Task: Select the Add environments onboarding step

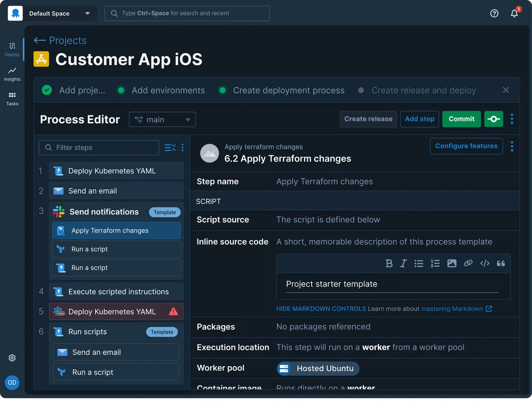Action: point(161,90)
